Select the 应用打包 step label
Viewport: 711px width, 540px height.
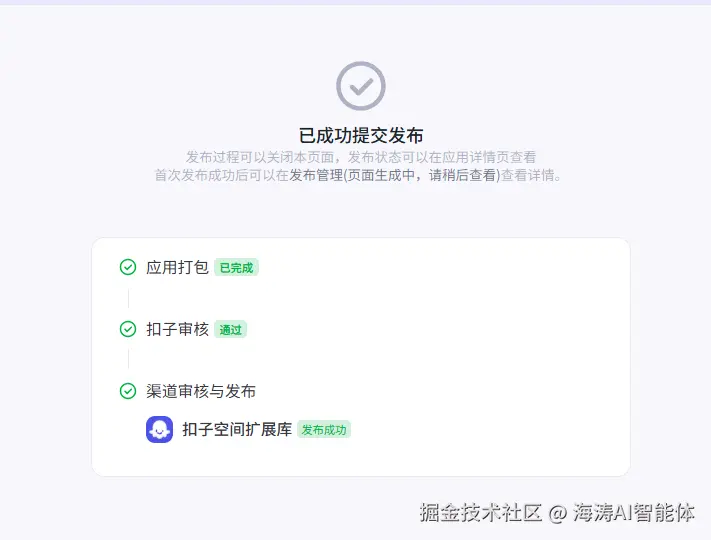tap(177, 267)
